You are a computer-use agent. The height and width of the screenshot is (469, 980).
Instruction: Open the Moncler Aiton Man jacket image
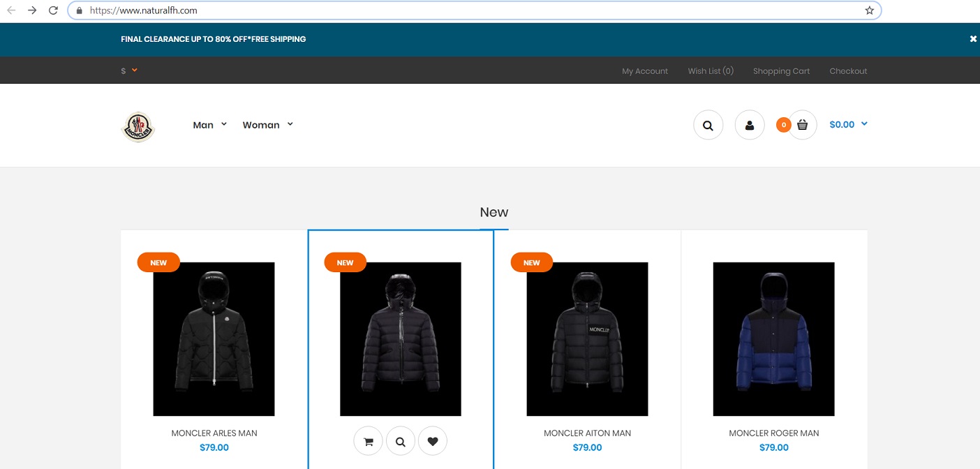(x=587, y=339)
